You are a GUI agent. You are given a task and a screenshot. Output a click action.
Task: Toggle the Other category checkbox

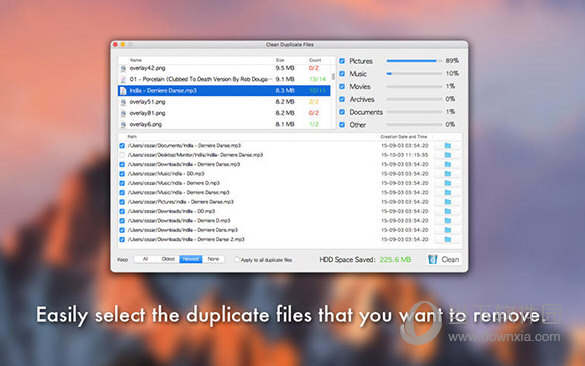point(342,125)
